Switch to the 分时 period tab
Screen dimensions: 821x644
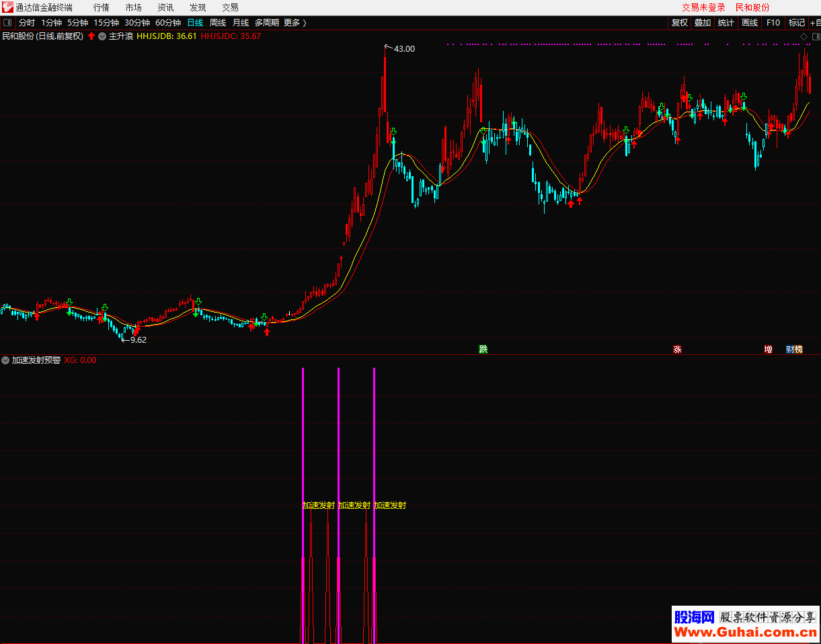pos(27,23)
